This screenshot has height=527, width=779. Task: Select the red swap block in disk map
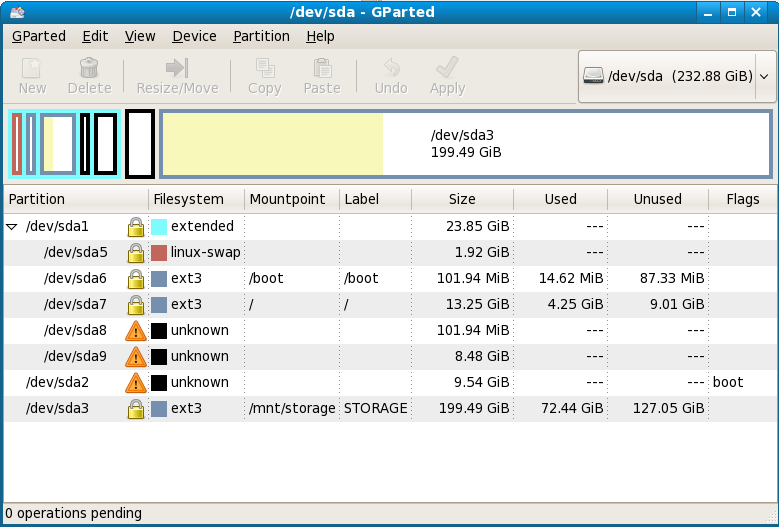coord(17,144)
